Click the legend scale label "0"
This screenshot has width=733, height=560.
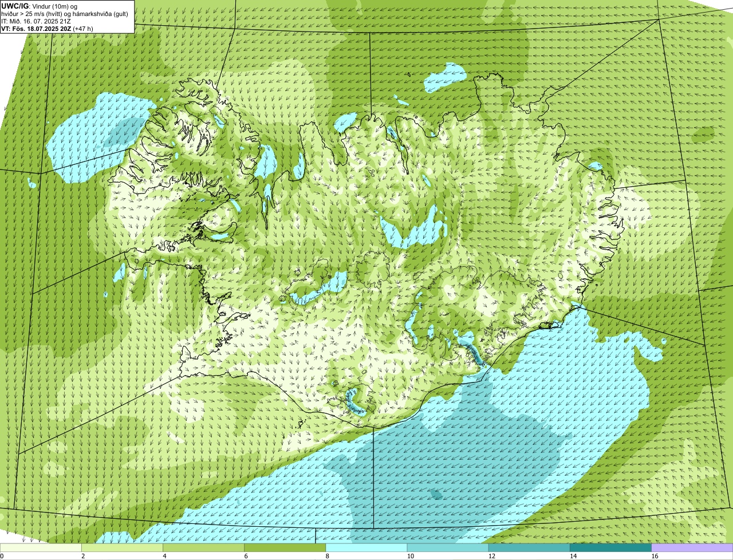2,556
